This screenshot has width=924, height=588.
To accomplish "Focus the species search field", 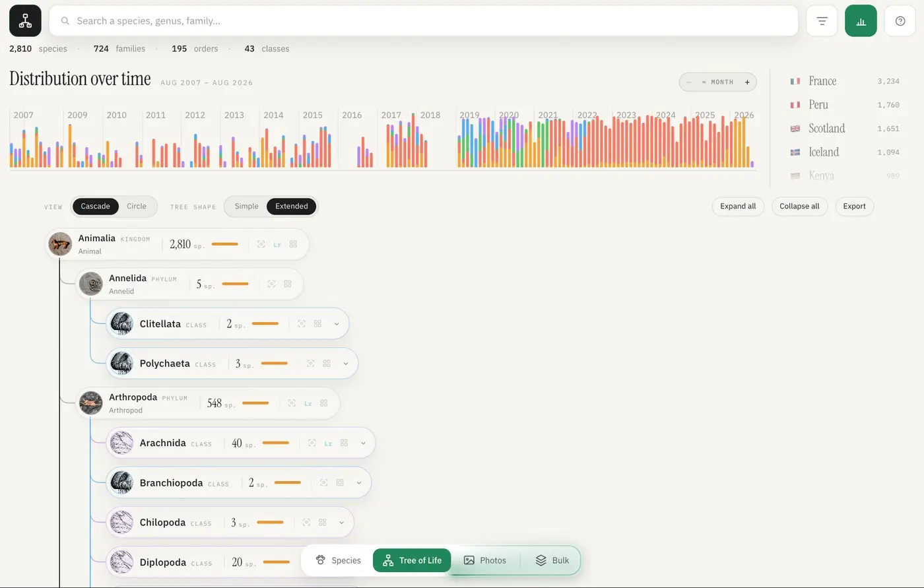I will pos(424,21).
